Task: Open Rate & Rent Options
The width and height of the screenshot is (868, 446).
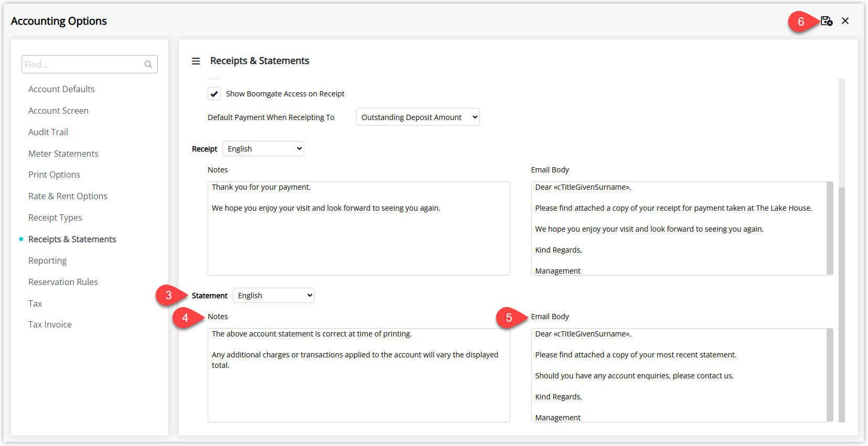Action: tap(68, 196)
